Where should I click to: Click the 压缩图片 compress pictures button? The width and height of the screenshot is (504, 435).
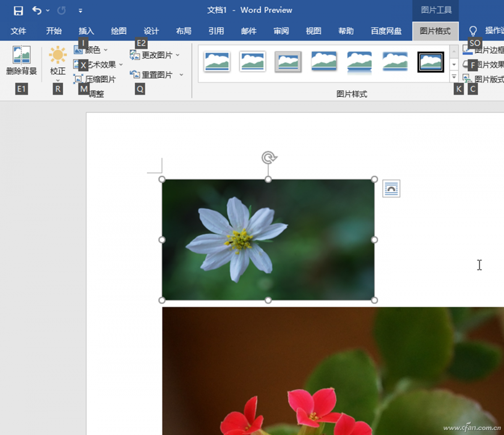tap(95, 79)
